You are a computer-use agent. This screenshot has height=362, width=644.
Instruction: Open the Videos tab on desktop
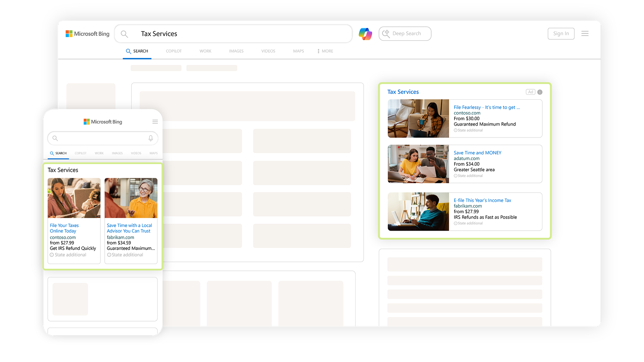(268, 51)
